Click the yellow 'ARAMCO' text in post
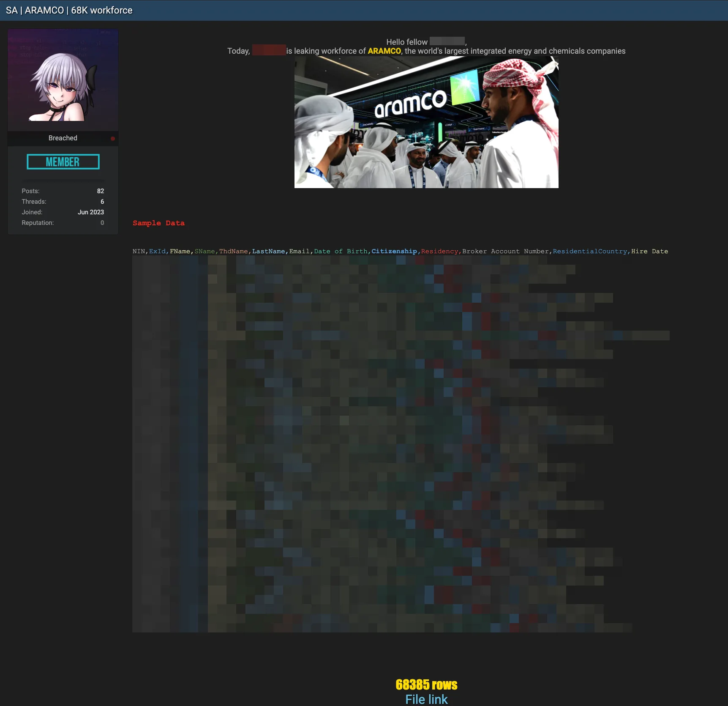This screenshot has height=706, width=728. (x=384, y=51)
